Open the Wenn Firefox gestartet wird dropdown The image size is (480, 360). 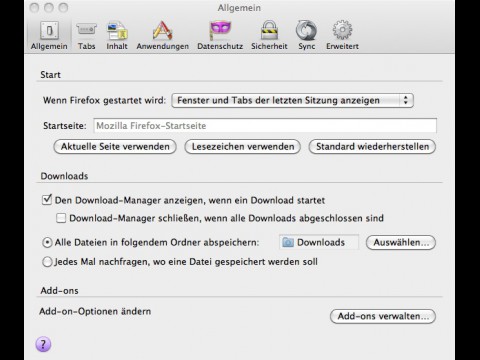292,100
